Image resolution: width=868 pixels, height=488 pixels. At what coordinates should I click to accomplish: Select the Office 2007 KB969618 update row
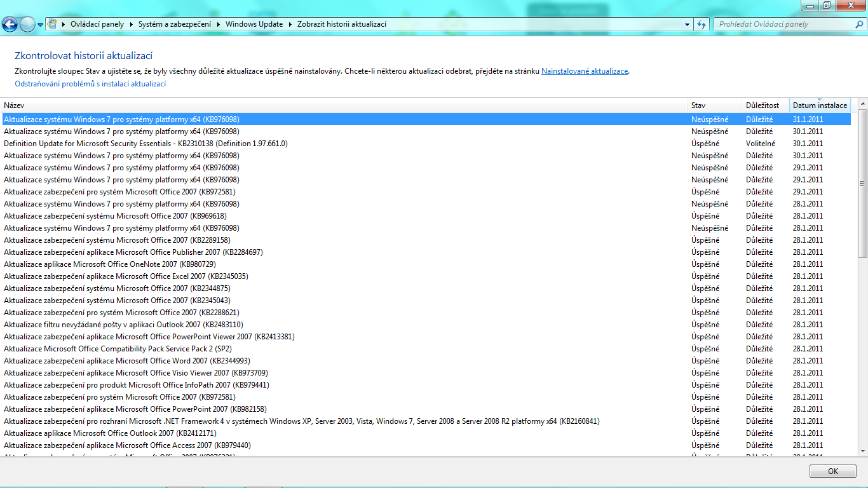(x=426, y=216)
